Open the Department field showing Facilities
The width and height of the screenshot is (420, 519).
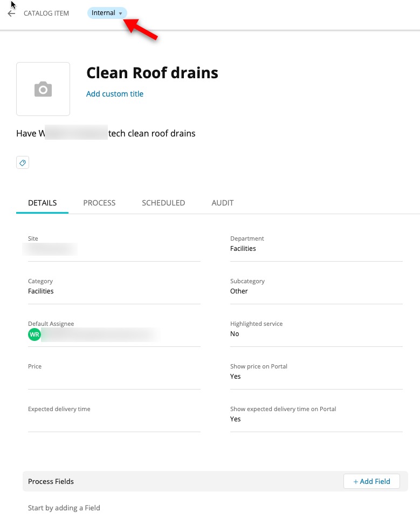[x=316, y=249]
